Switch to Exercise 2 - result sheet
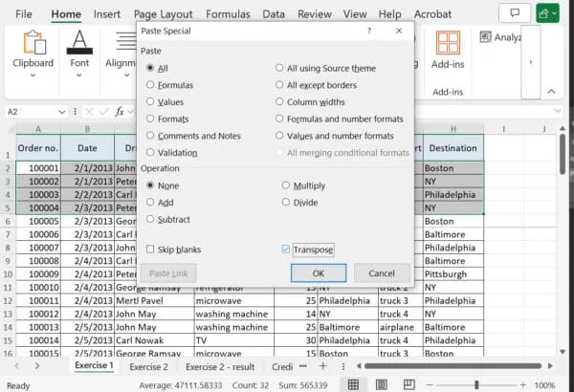The height and width of the screenshot is (392, 574). pyautogui.click(x=220, y=366)
